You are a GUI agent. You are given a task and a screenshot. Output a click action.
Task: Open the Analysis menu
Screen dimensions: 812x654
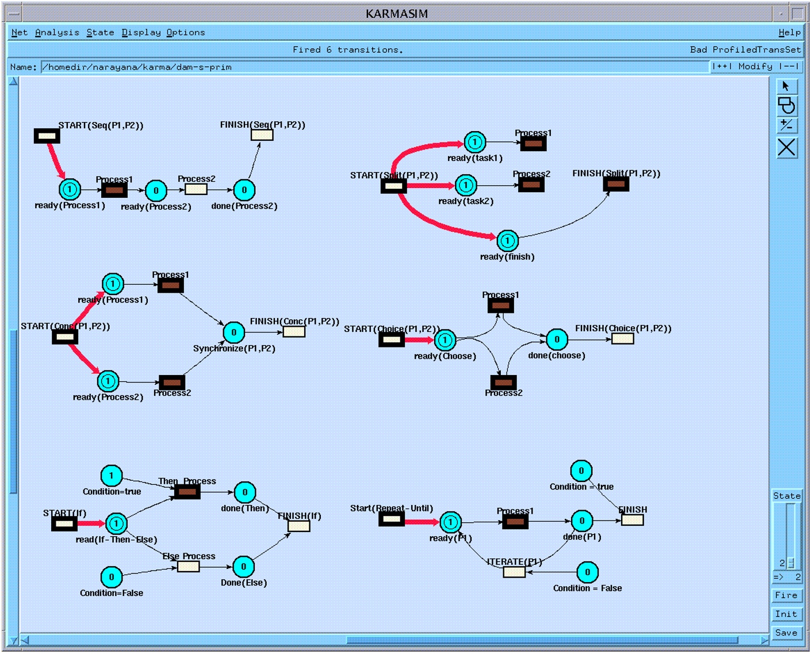[x=57, y=33]
